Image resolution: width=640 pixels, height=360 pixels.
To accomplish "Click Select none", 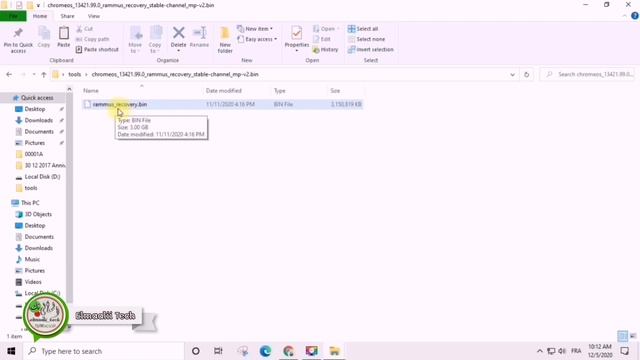I will tap(366, 39).
